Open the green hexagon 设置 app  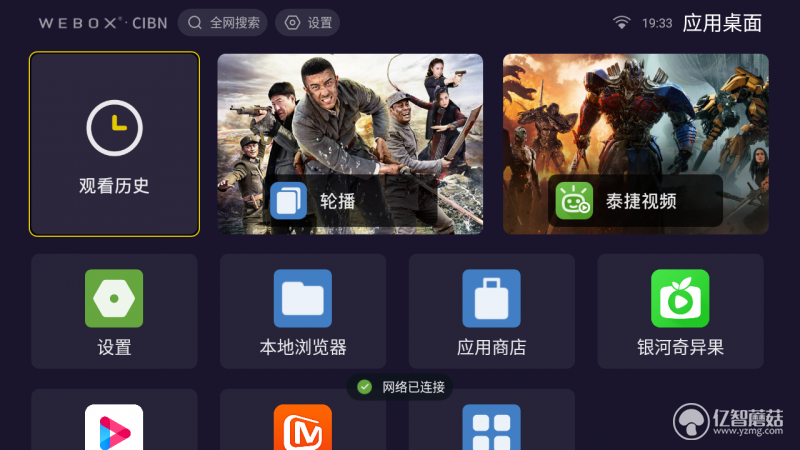point(114,298)
